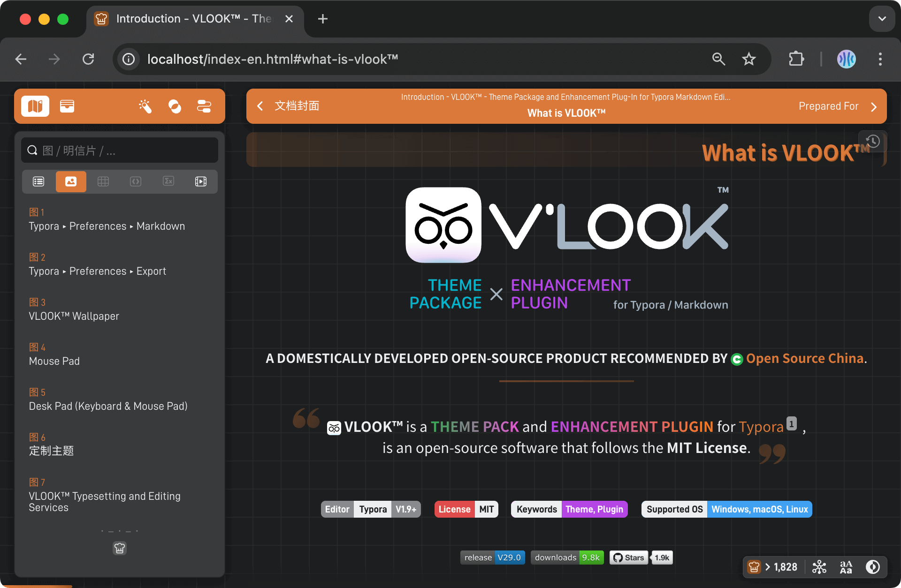Open the link map snowflake icon
Viewport: 901px width, 588px height.
(x=819, y=567)
